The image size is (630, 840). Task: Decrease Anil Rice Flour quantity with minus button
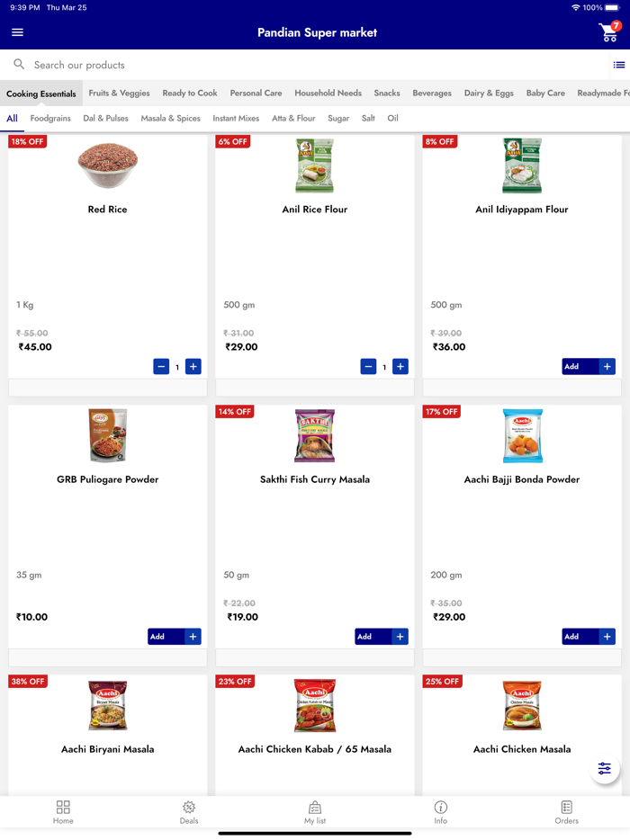[x=368, y=366]
